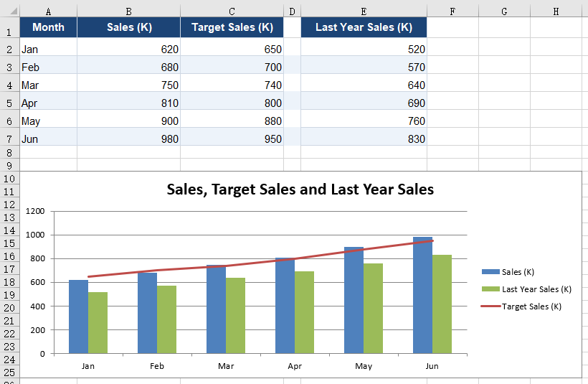Screen dimensions: 588x384
Task: Click the cell with value 680
Action: coord(128,65)
